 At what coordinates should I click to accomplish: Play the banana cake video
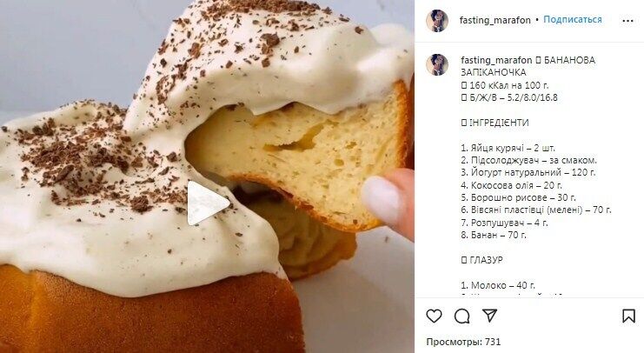209,203
